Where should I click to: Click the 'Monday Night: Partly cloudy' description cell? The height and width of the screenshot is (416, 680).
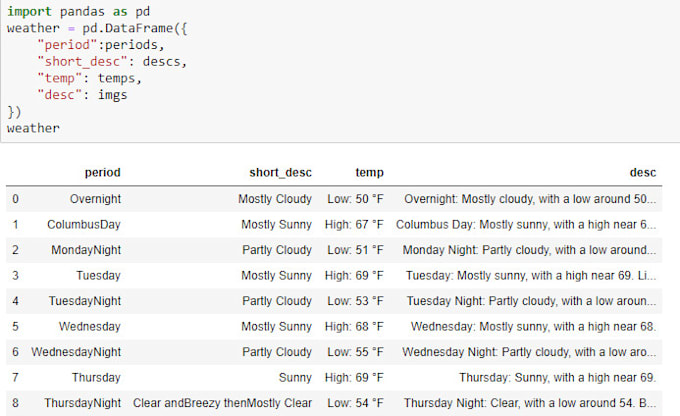(x=529, y=250)
